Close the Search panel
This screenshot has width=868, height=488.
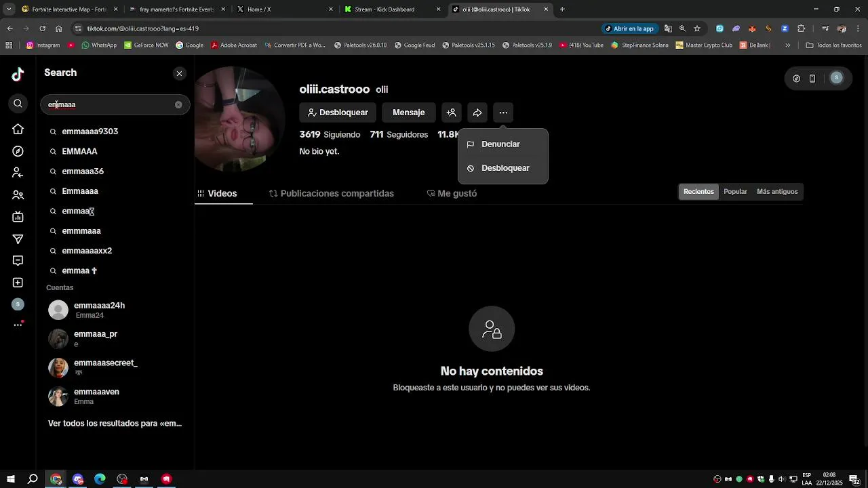179,73
